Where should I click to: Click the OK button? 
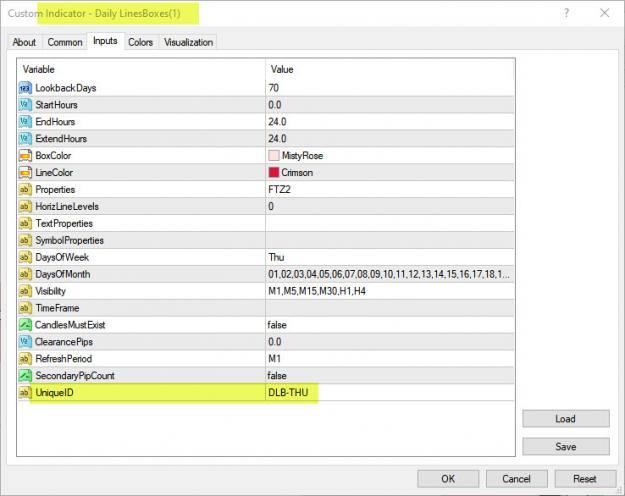click(x=448, y=479)
